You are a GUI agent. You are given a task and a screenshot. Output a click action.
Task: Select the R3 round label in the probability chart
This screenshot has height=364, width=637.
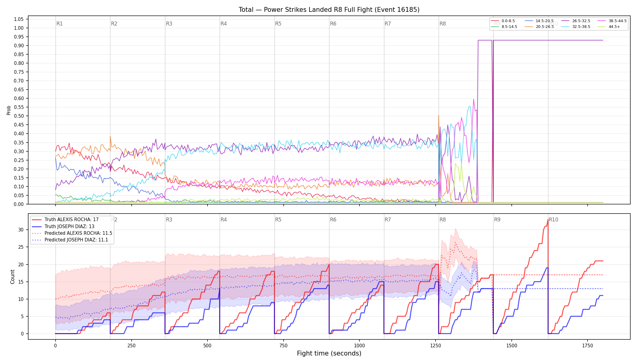tap(169, 24)
